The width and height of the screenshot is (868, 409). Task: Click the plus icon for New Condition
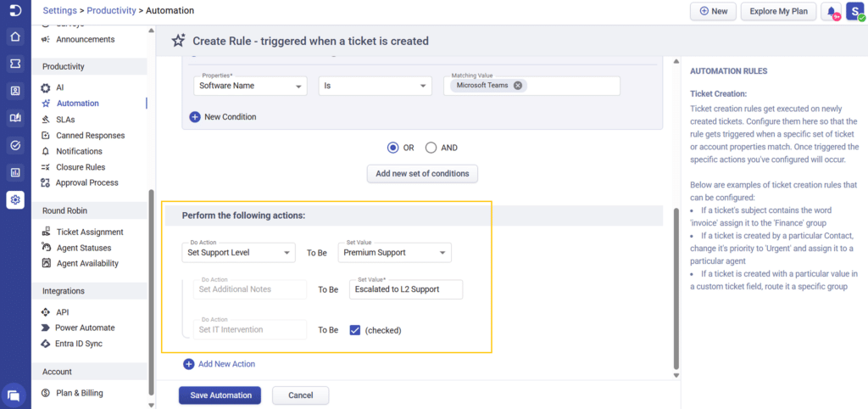pyautogui.click(x=195, y=117)
